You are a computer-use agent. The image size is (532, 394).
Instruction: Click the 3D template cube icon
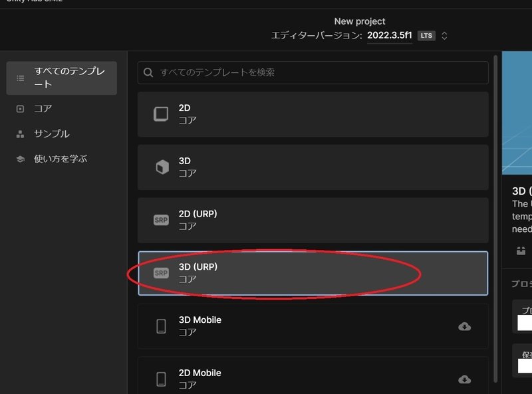[x=162, y=167]
